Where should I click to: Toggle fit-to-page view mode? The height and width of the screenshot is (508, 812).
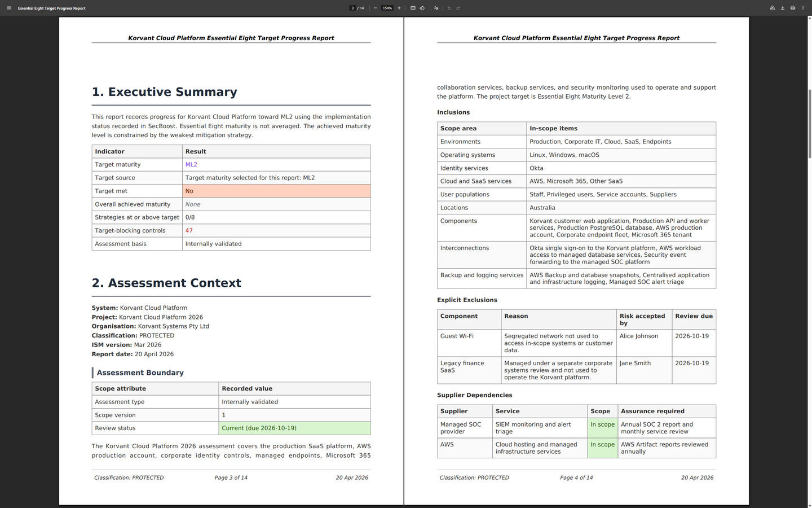tap(413, 8)
